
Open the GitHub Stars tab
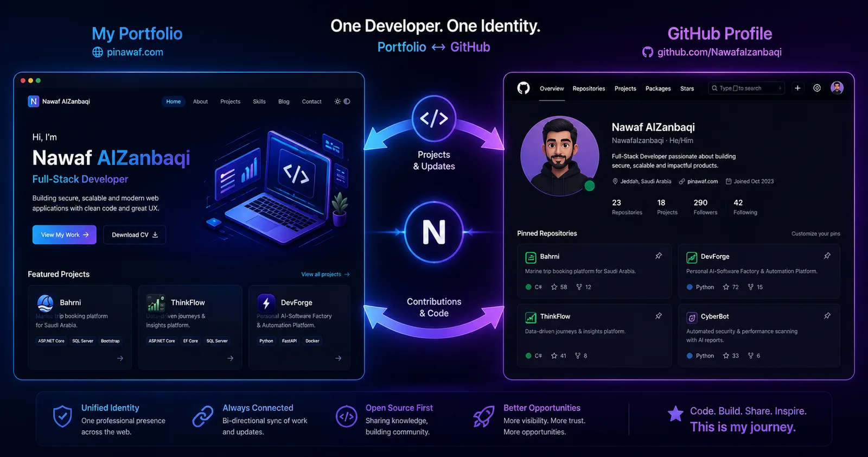click(687, 88)
